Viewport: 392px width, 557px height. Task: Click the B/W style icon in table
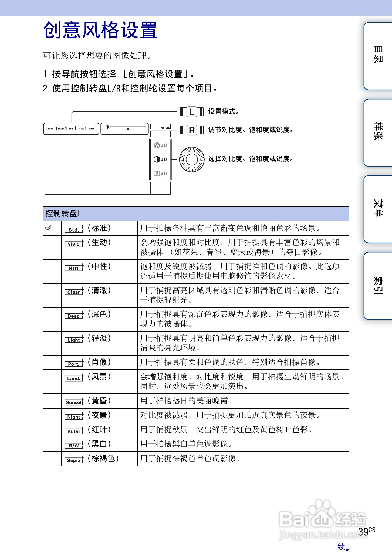(74, 445)
